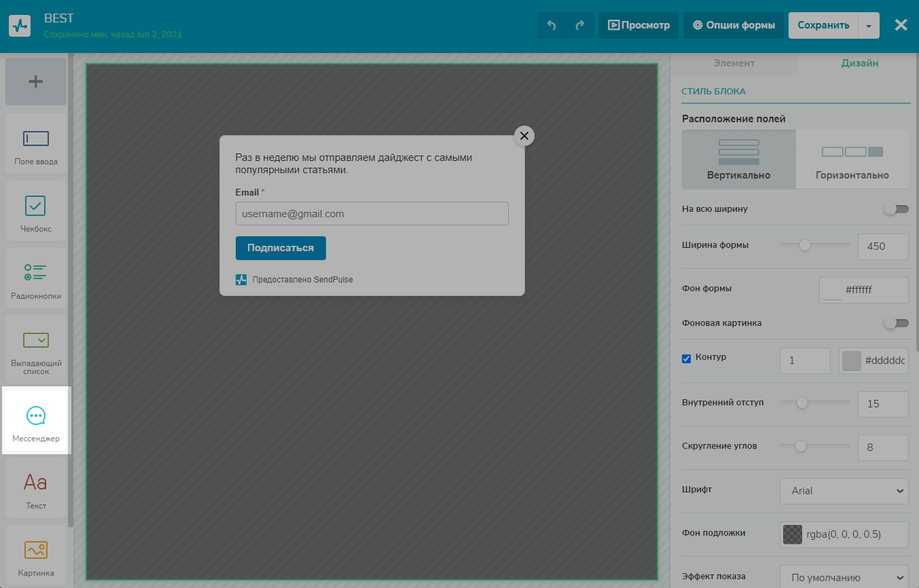919x588 pixels.
Task: Undo the last change
Action: point(552,25)
